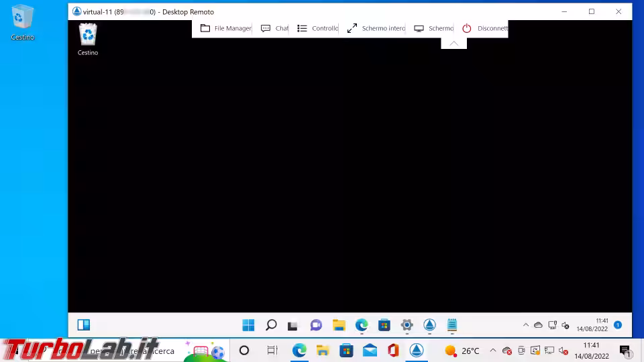Open the Controllo menu in toolbar
The width and height of the screenshot is (644, 362).
click(317, 28)
